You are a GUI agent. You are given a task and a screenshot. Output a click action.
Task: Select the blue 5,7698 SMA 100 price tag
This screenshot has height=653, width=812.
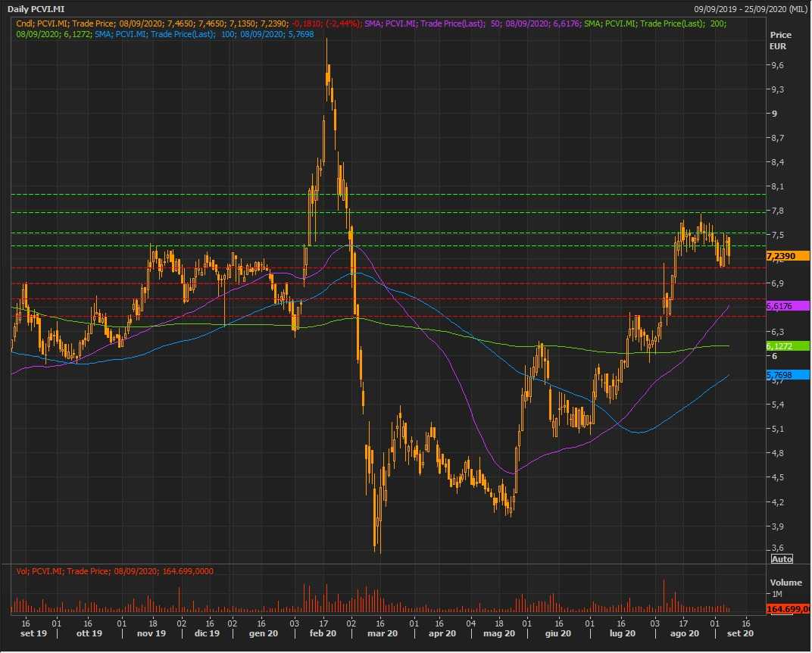tap(787, 375)
